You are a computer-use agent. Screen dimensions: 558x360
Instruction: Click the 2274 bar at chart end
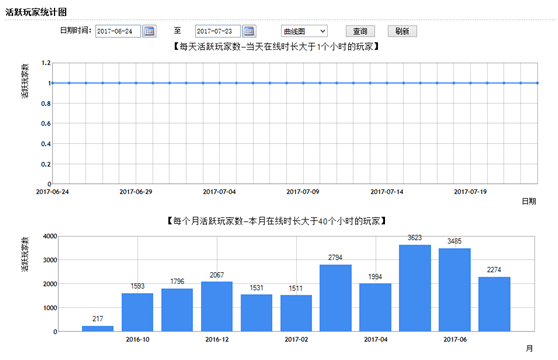click(x=494, y=304)
